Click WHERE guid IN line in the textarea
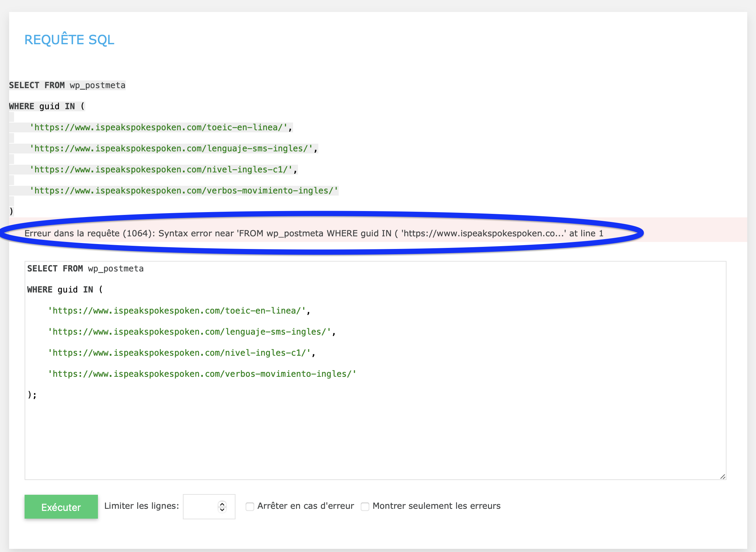The height and width of the screenshot is (552, 756). pos(65,290)
